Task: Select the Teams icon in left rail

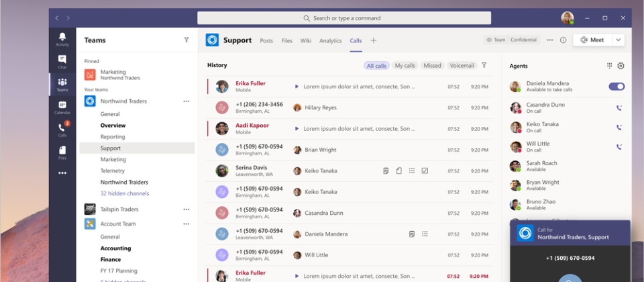Action: pyautogui.click(x=62, y=85)
